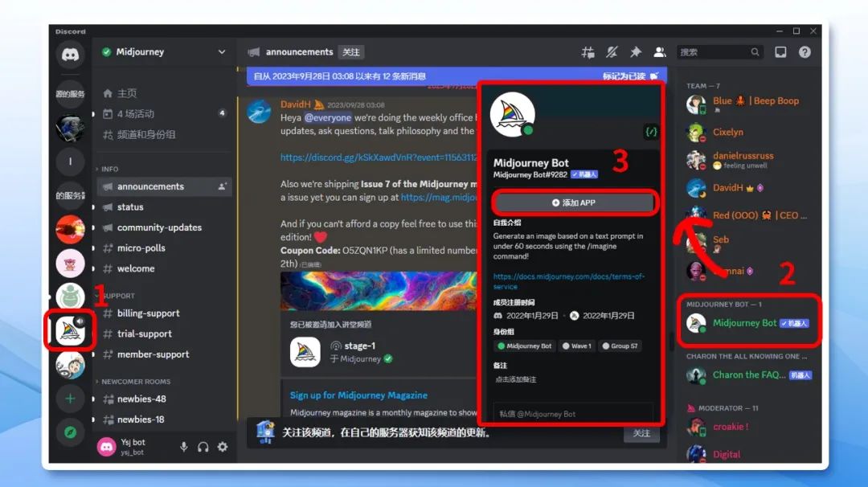Open pinned messages pin icon

point(636,52)
